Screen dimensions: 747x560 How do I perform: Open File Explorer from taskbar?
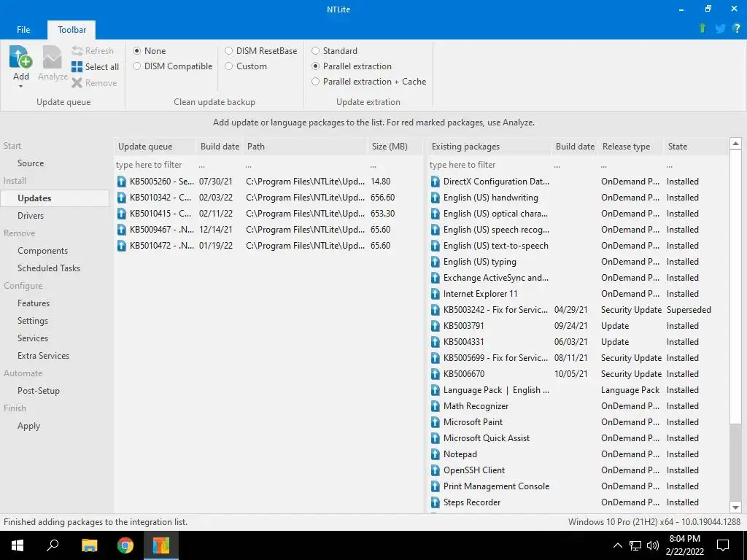(x=89, y=545)
